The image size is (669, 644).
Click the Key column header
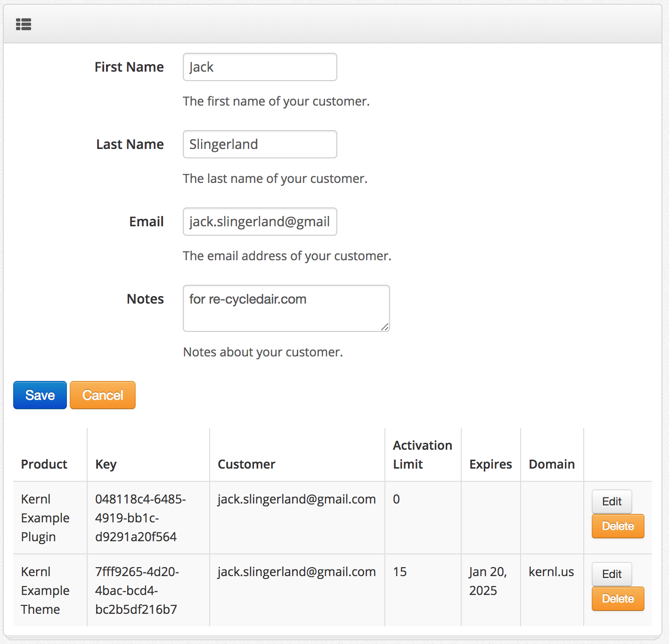pyautogui.click(x=106, y=464)
